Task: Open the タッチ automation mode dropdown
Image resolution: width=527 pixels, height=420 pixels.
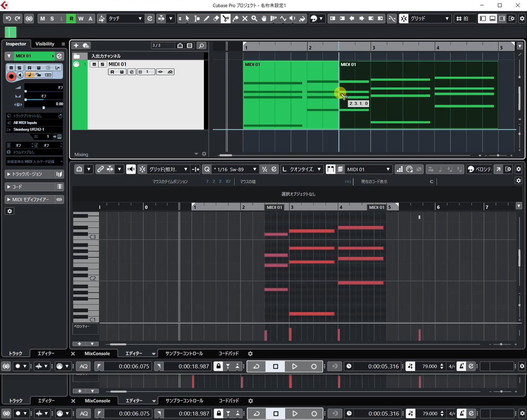Action: (125, 19)
